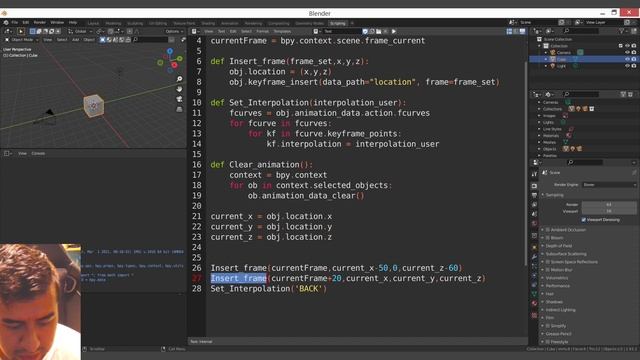640x360 pixels.
Task: Open the Modifiers wrench tab icon
Action: pyautogui.click(x=534, y=257)
